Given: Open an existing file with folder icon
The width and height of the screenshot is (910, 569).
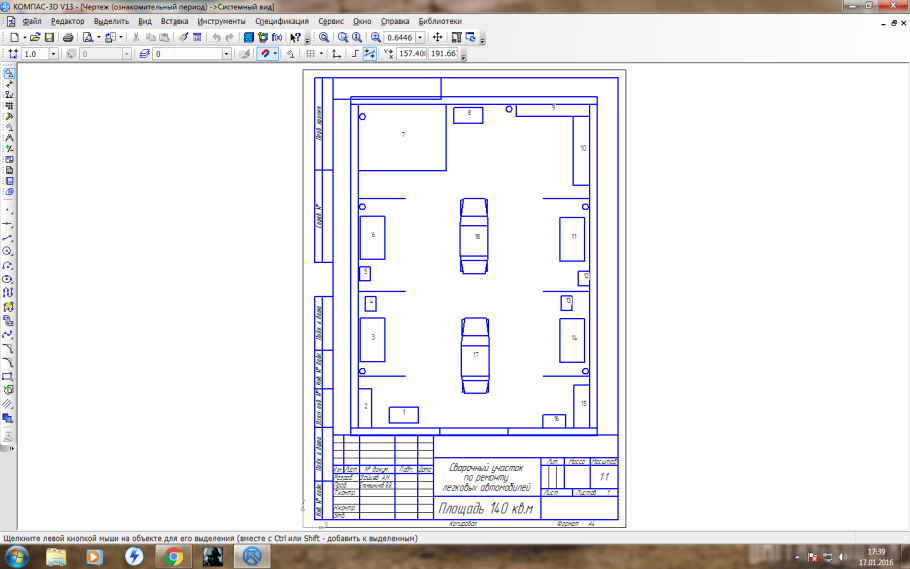Looking at the screenshot, I should [34, 38].
